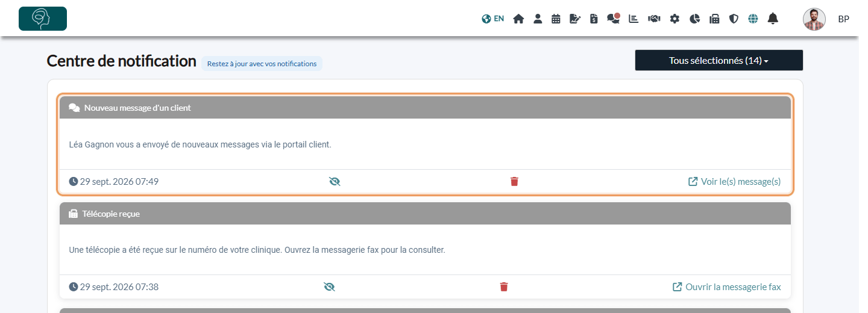The width and height of the screenshot is (868, 313).
Task: Open the notification bell icon
Action: pos(773,19)
